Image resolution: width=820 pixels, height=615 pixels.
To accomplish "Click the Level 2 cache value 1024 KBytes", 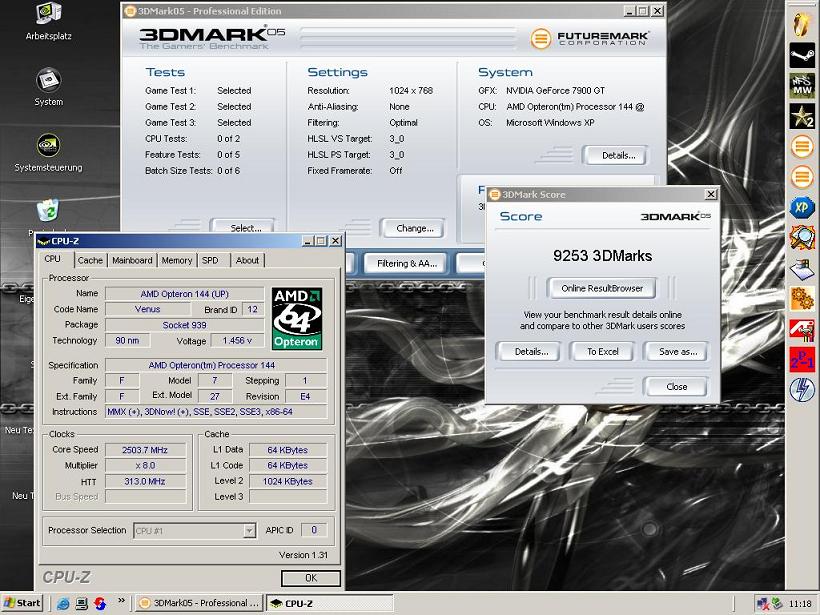I will tap(288, 481).
